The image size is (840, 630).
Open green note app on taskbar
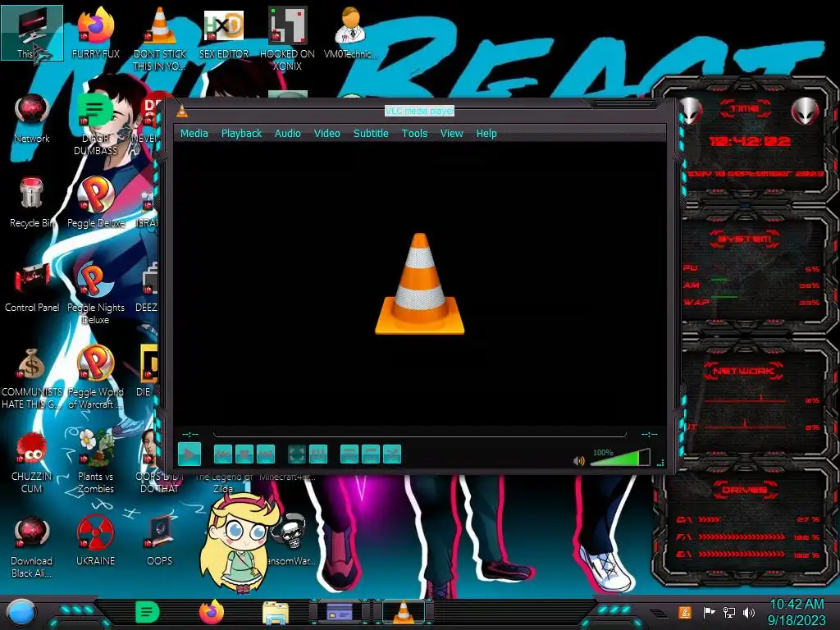148,612
